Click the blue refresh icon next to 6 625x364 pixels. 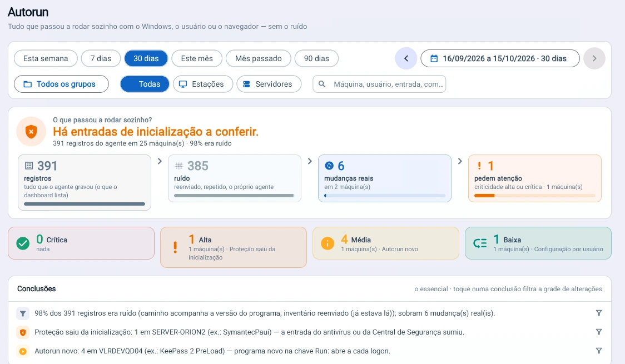tap(329, 166)
